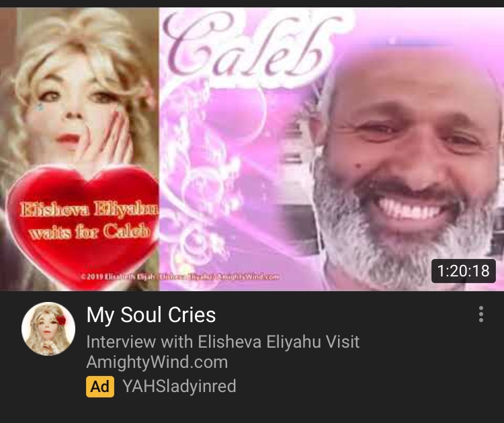Click the yellow Ad badge
This screenshot has height=423, width=504.
100,386
